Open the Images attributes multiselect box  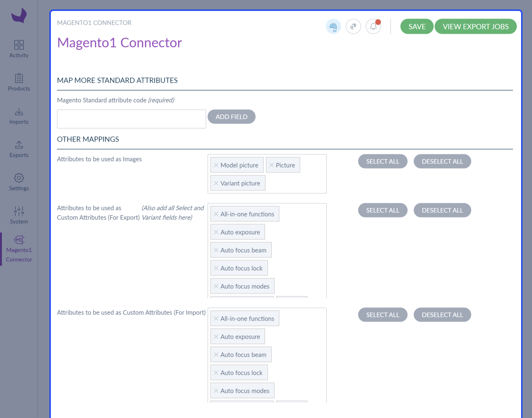(x=267, y=174)
